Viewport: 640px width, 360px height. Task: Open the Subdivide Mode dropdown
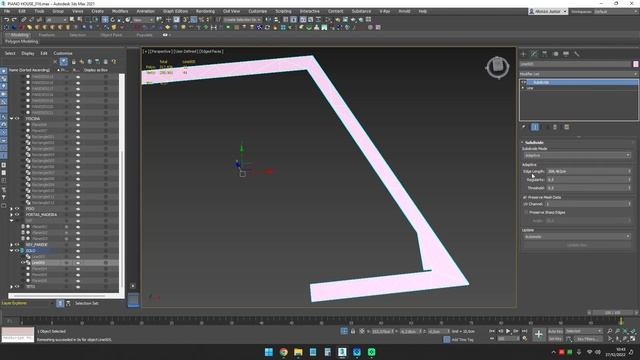tap(577, 156)
